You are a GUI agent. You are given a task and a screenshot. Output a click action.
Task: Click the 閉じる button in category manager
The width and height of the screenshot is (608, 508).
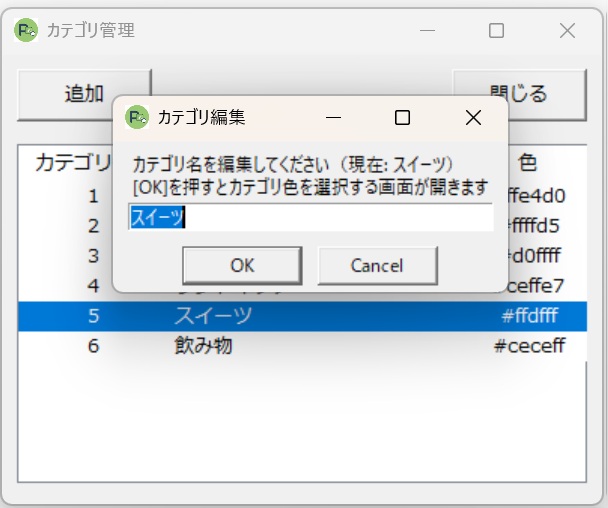pyautogui.click(x=520, y=95)
